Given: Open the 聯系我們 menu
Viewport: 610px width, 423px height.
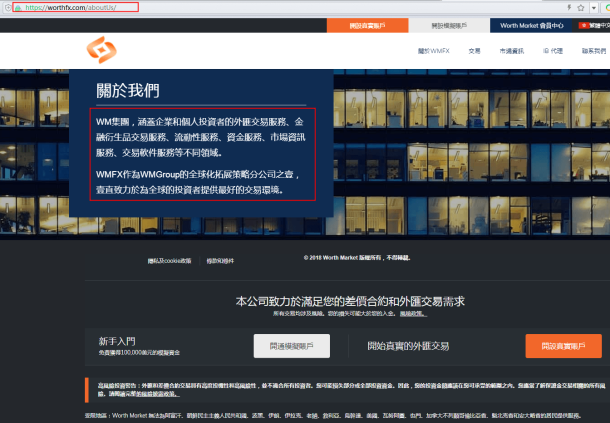Looking at the screenshot, I should click(x=594, y=51).
